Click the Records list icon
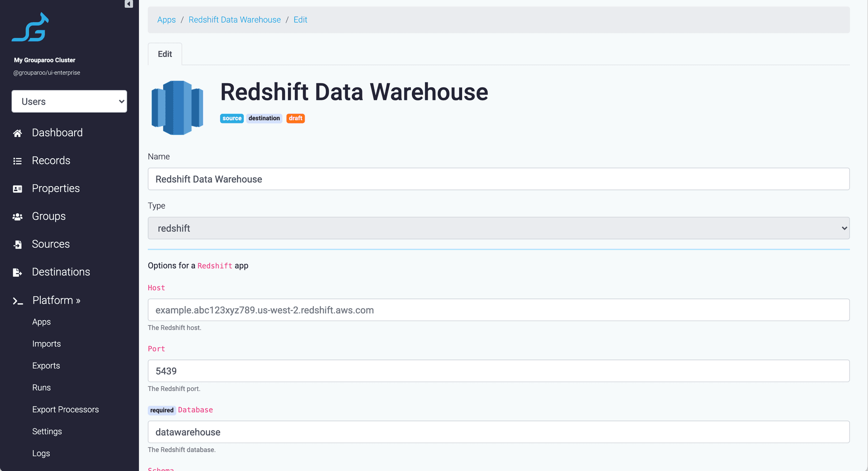 [x=18, y=161]
